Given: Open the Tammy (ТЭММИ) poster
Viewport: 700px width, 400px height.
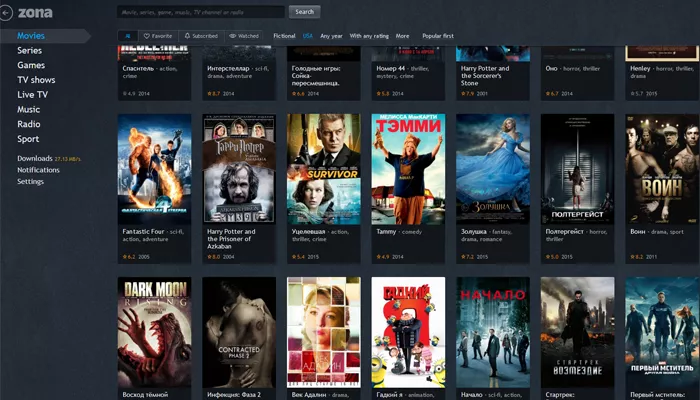Looking at the screenshot, I should pyautogui.click(x=408, y=169).
